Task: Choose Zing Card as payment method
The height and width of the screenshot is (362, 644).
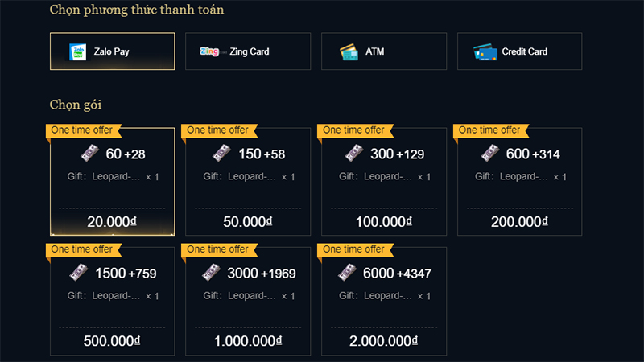Action: [x=248, y=51]
